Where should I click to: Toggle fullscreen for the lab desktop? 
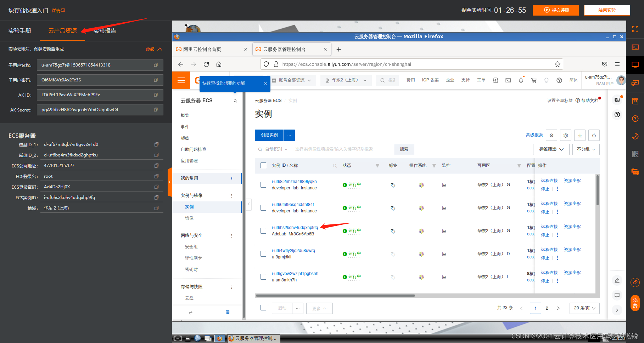(x=635, y=29)
